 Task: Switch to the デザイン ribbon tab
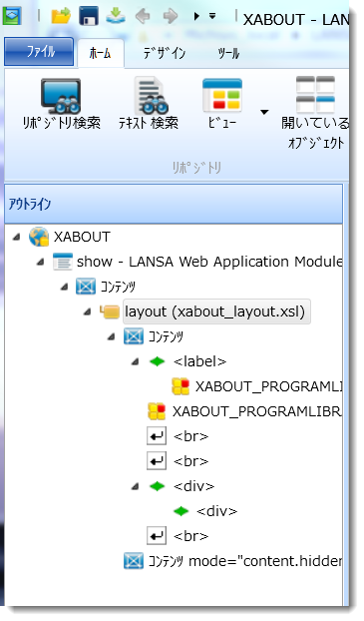(x=165, y=53)
